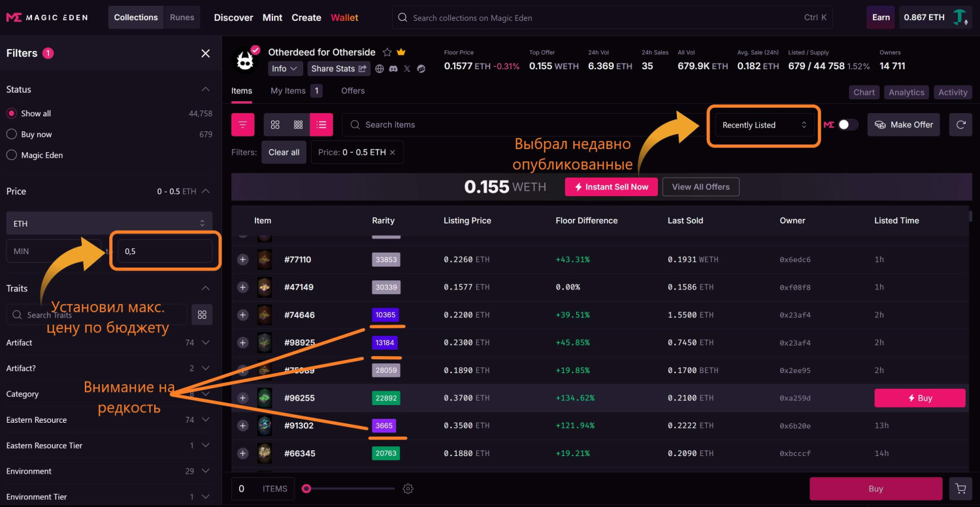Switch to the Collections tab
Screen dimensions: 980x507
pos(136,18)
